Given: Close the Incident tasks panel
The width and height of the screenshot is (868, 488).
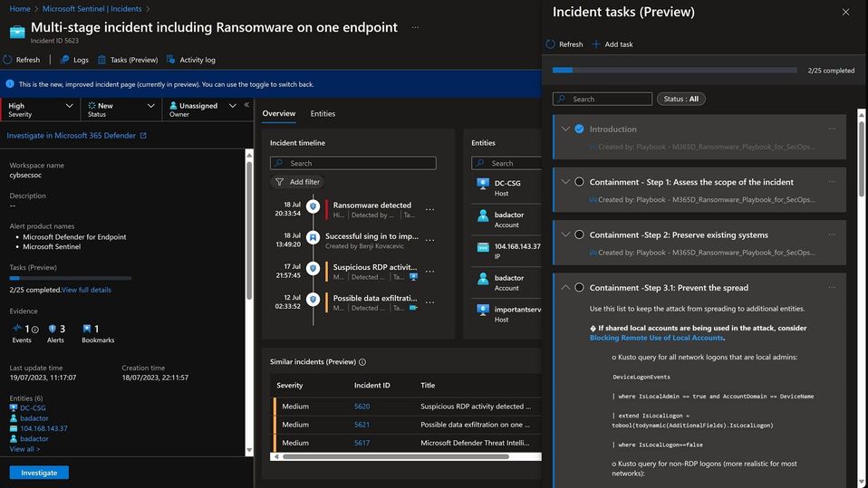Looking at the screenshot, I should tap(846, 12).
